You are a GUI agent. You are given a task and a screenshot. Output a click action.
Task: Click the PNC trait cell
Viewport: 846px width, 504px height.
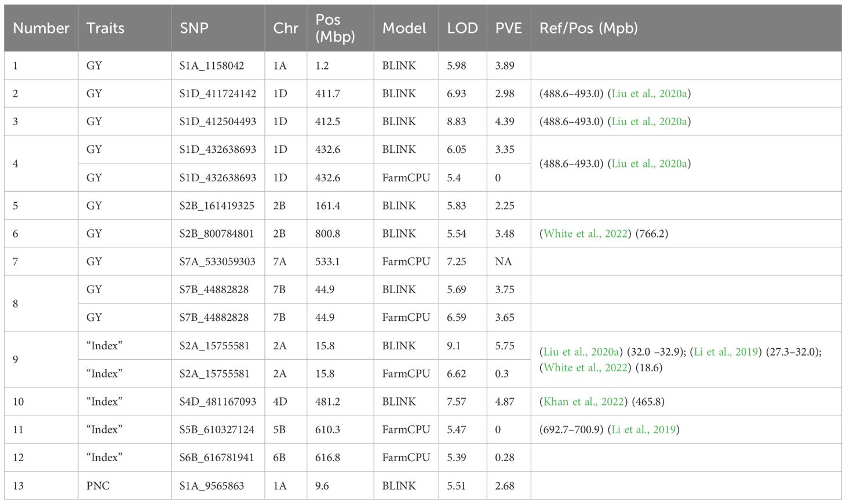98,486
